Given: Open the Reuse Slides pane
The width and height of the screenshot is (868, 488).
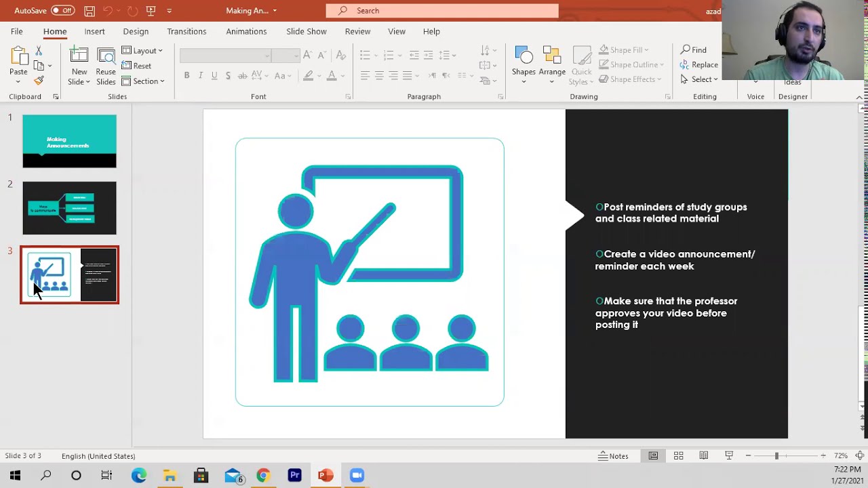Looking at the screenshot, I should 106,66.
